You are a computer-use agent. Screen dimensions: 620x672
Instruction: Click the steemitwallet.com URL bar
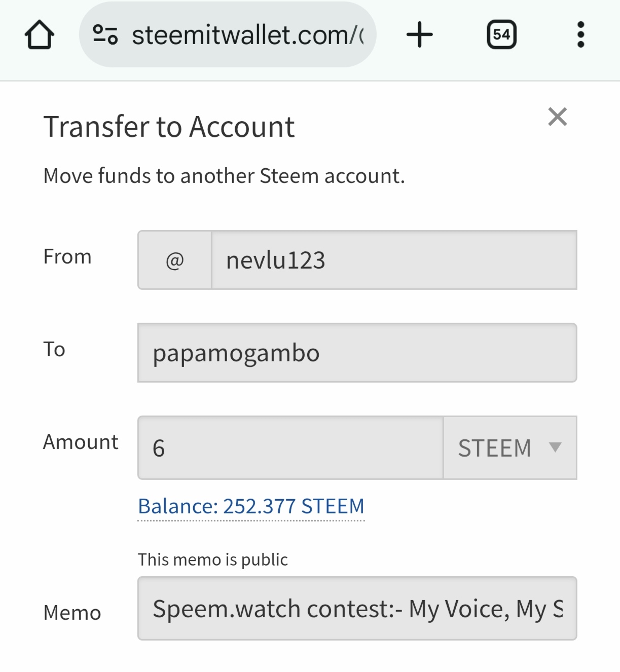(x=247, y=35)
